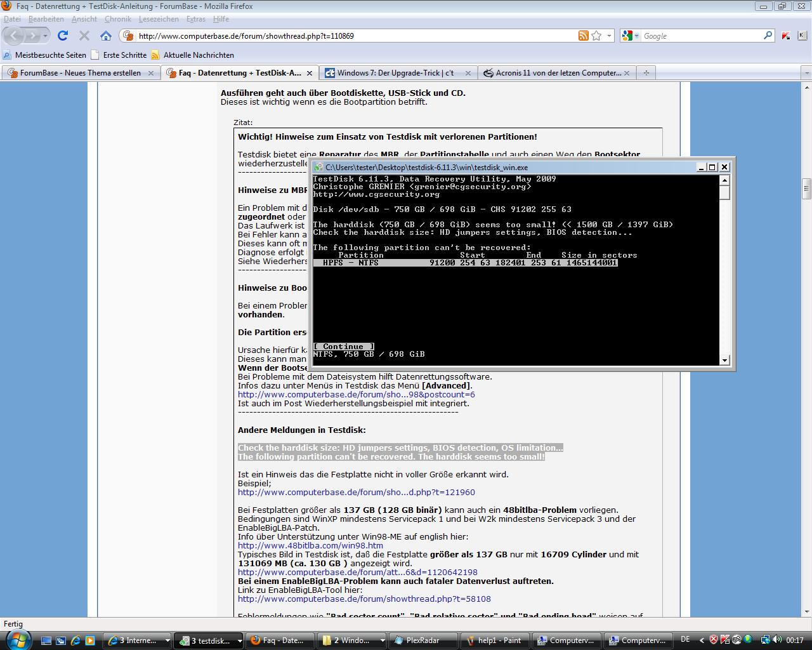Click the taskbar clock 00:17
Image resolution: width=812 pixels, height=650 pixels.
coord(795,640)
